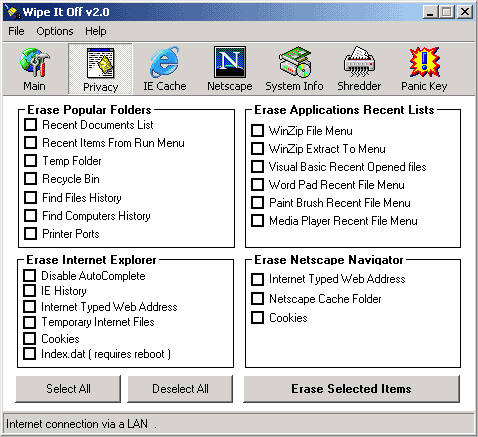Image resolution: width=478 pixels, height=437 pixels.
Task: Click the Select All button
Action: (68, 389)
